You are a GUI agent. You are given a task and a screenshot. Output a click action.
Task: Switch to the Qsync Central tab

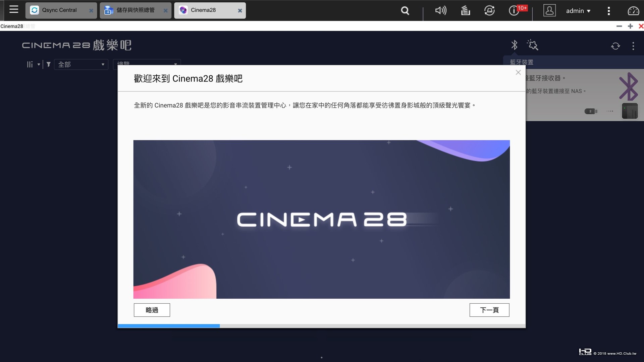coord(59,10)
